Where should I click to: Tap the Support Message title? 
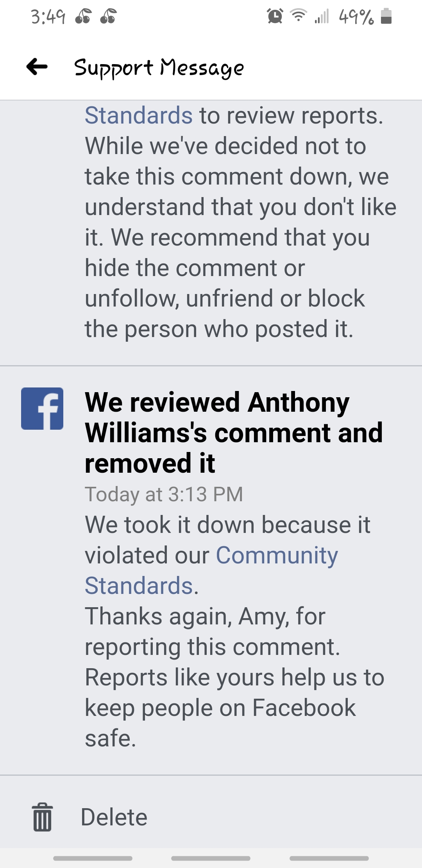click(x=159, y=68)
